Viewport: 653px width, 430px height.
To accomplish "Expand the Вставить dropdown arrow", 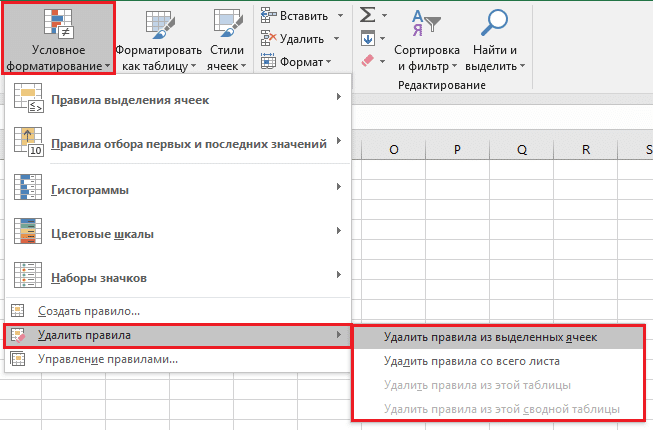I will [340, 15].
